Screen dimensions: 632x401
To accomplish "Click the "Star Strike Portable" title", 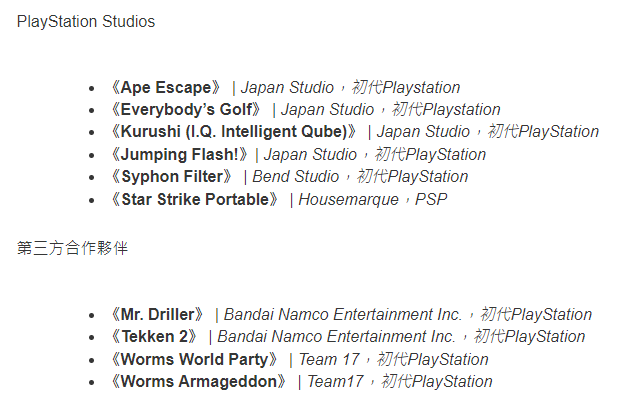I will tap(199, 199).
